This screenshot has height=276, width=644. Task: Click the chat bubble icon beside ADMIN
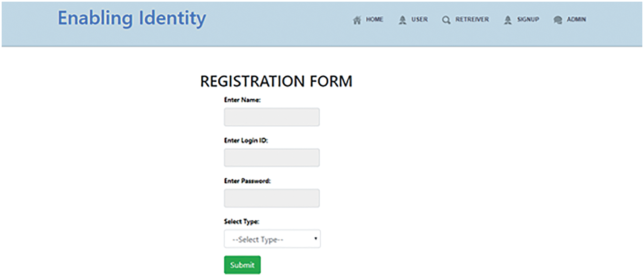558,20
